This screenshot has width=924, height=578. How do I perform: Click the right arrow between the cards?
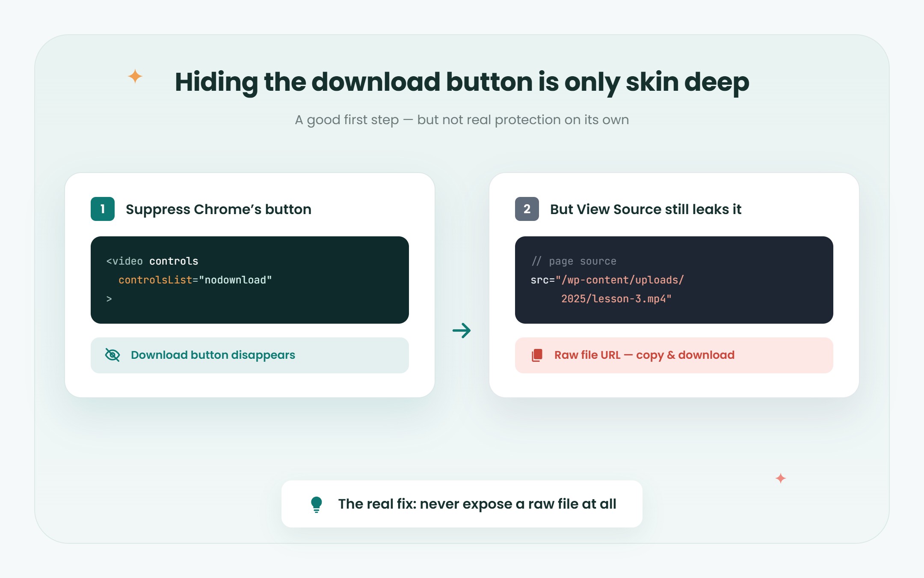pos(462,331)
